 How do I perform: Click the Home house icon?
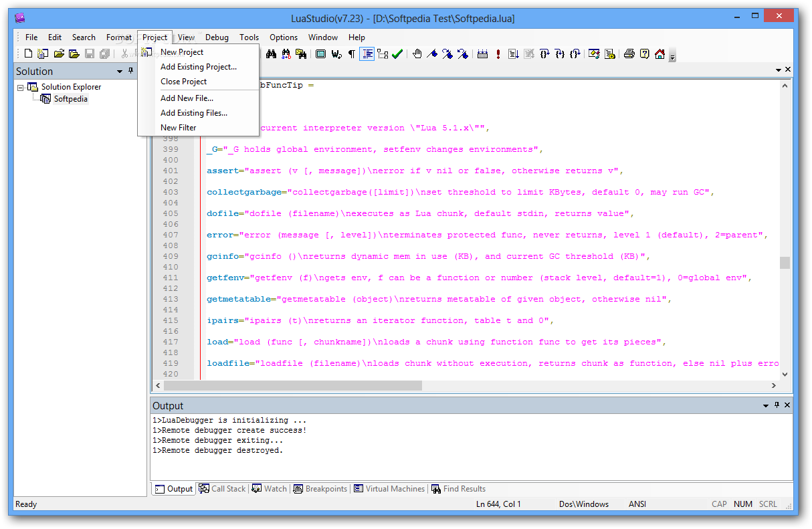coord(660,54)
